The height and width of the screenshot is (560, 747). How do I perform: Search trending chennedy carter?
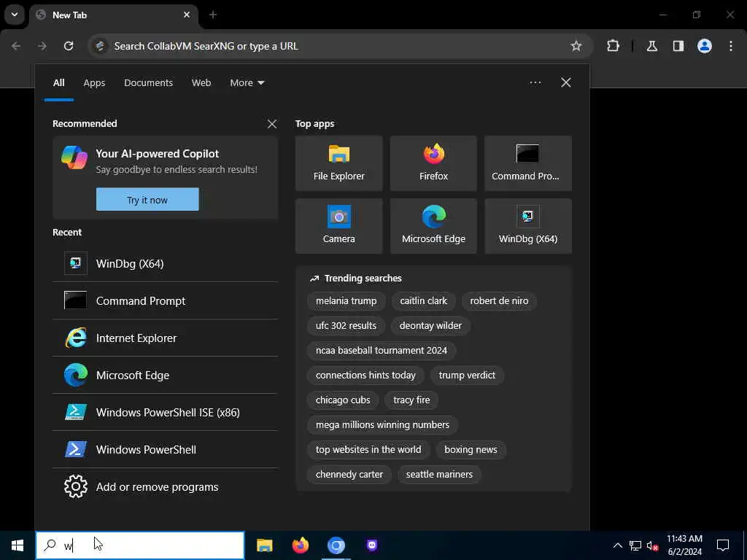click(349, 474)
